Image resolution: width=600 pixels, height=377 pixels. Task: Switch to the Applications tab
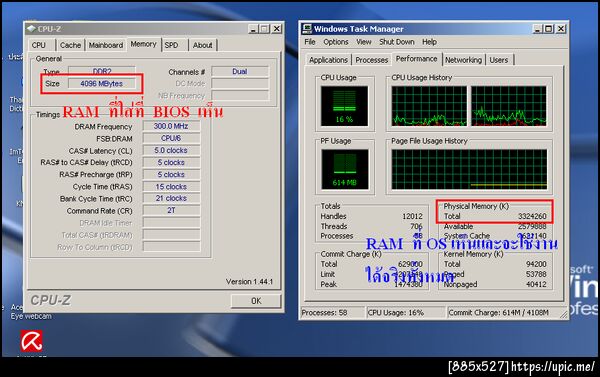tap(328, 60)
